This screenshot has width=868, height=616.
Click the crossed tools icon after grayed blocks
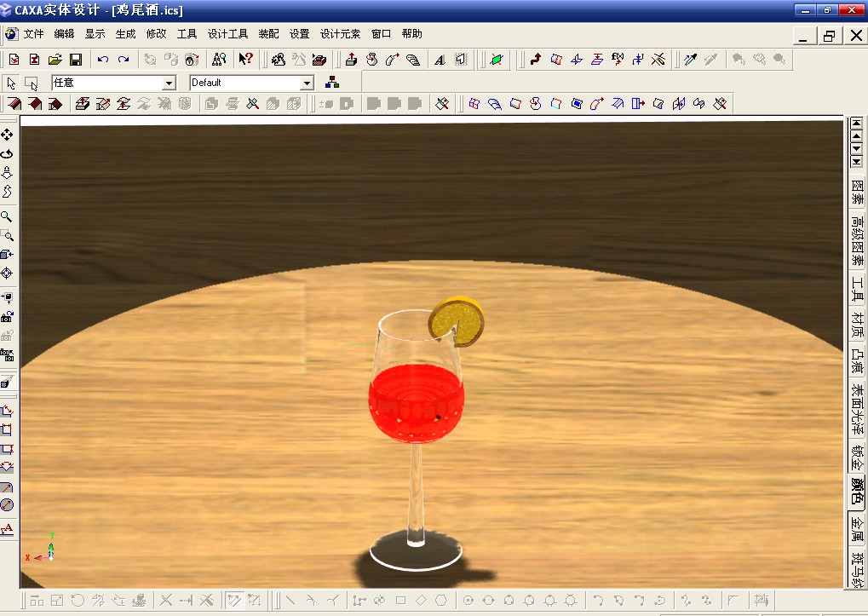coord(442,103)
